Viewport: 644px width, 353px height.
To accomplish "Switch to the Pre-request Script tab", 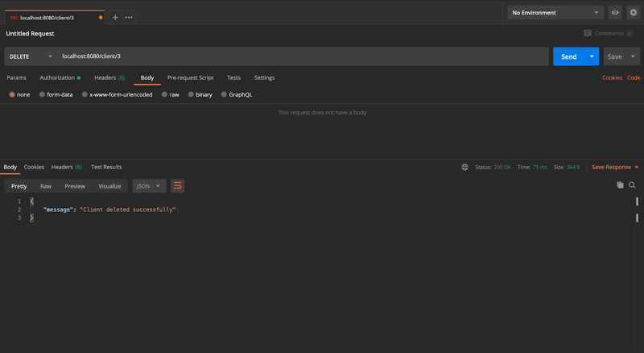I will 190,77.
